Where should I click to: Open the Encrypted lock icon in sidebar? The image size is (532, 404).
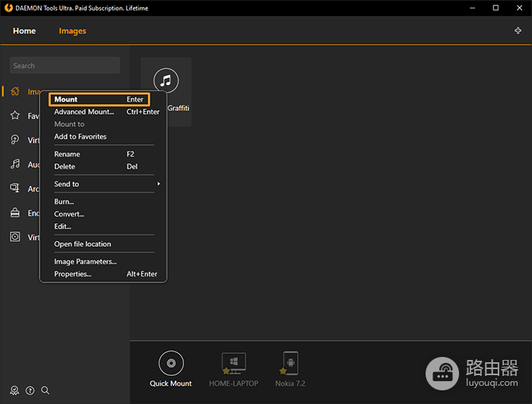[x=15, y=213]
